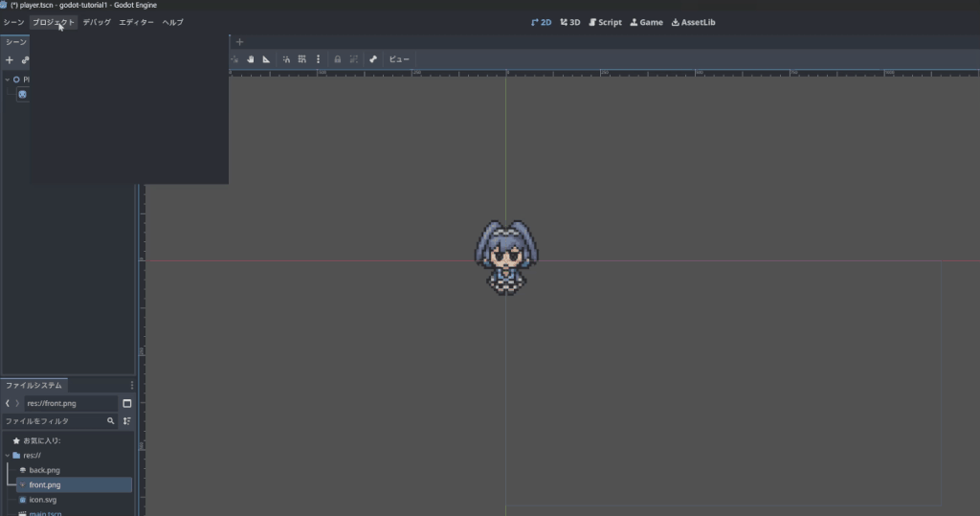This screenshot has width=980, height=516.
Task: Select front.png in file list
Action: tap(74, 484)
